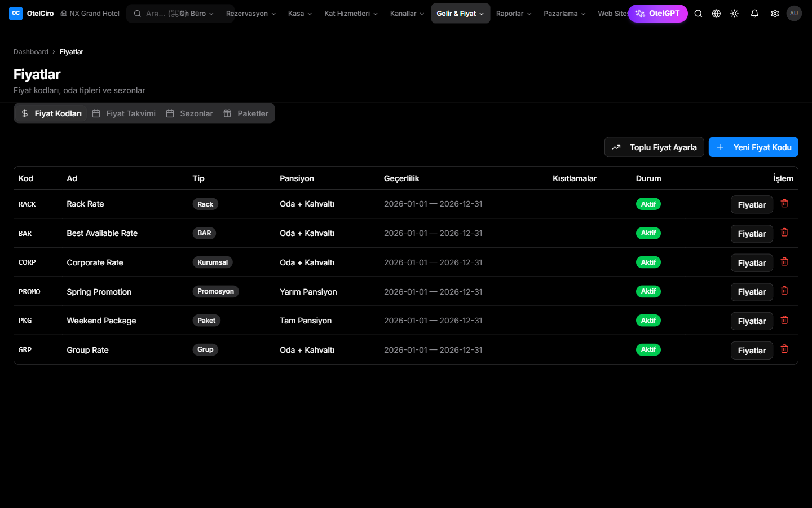The height and width of the screenshot is (508, 812).
Task: Expand the Rezervasyon menu
Action: pos(251,14)
